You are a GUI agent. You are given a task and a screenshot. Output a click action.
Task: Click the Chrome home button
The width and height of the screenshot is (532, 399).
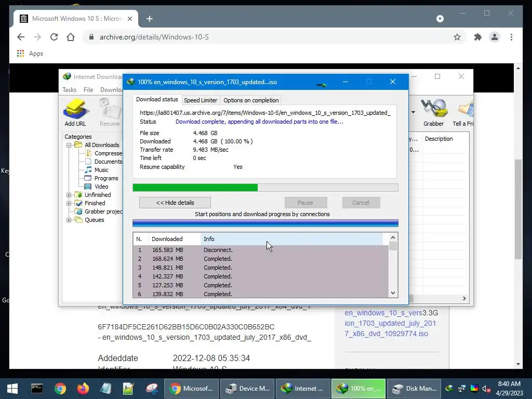point(71,37)
